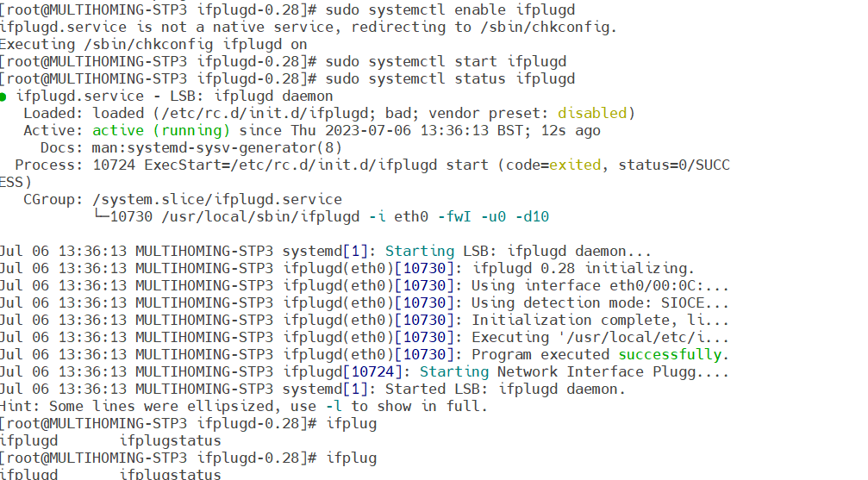Click the green status dot beside ifplugd.service
The width and height of the screenshot is (868, 480).
click(x=4, y=97)
